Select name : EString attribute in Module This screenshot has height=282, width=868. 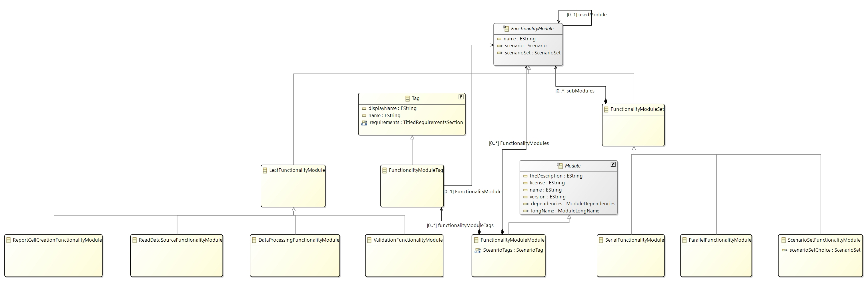[x=546, y=190]
